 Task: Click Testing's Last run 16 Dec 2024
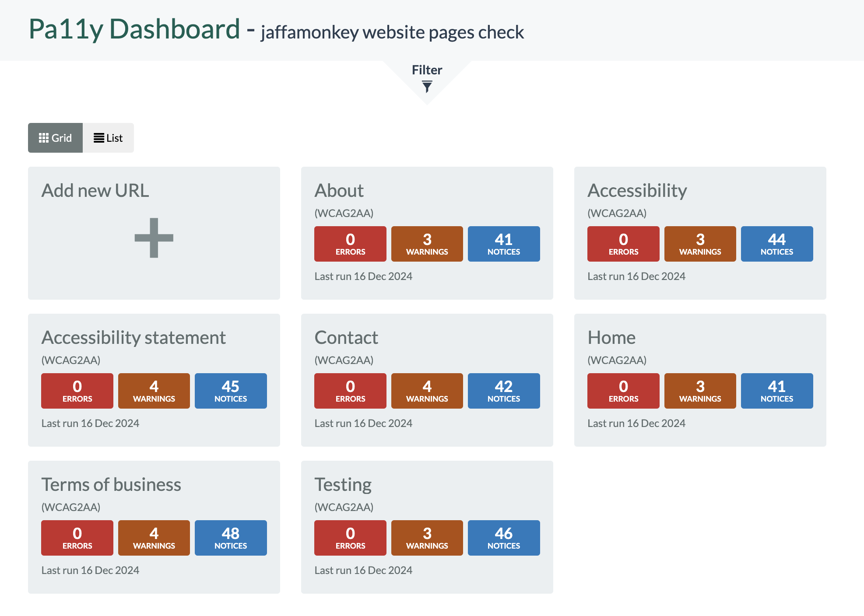363,570
